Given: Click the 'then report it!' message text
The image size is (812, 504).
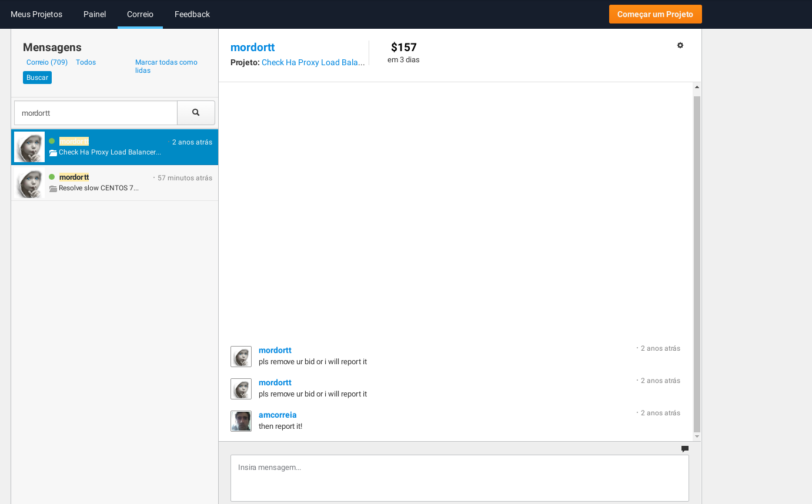Looking at the screenshot, I should pyautogui.click(x=280, y=426).
